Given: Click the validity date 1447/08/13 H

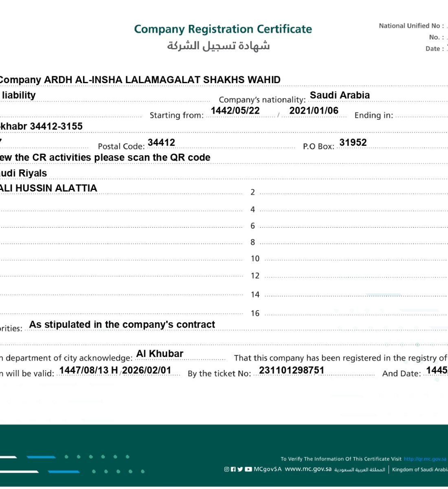Looking at the screenshot, I should [x=89, y=370].
